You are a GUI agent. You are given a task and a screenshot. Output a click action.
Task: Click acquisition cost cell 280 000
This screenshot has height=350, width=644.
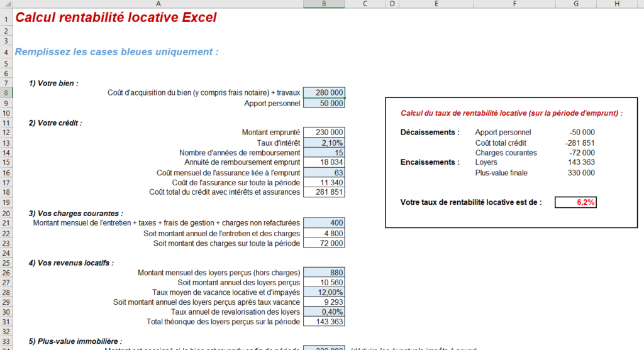pyautogui.click(x=324, y=93)
